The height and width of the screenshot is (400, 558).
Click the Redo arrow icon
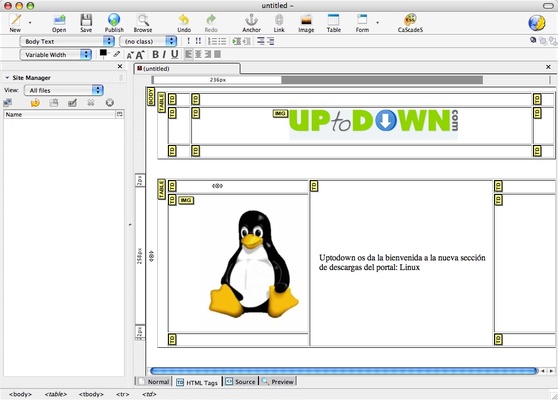point(211,20)
